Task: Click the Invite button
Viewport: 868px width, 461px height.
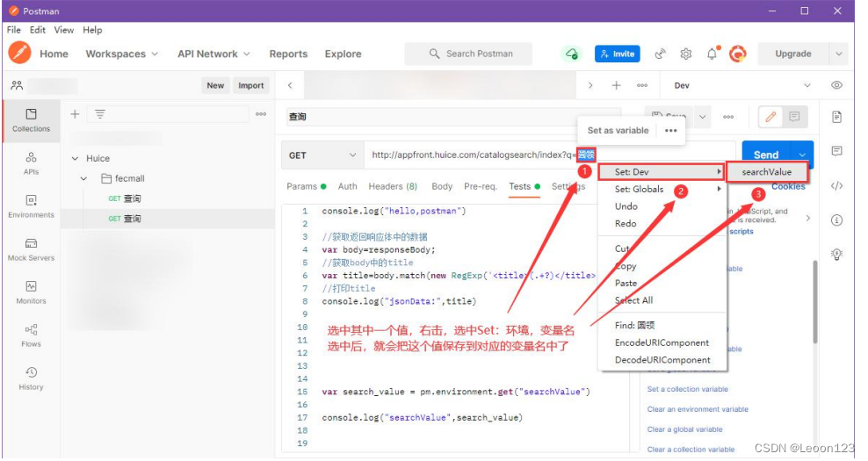Action: (x=618, y=54)
